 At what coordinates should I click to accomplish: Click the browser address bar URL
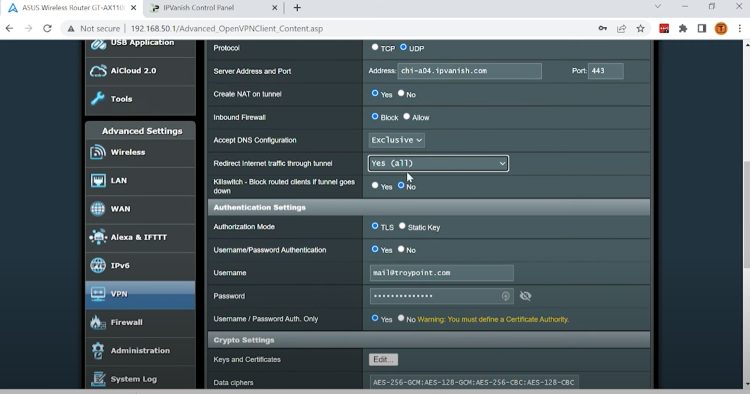click(227, 29)
